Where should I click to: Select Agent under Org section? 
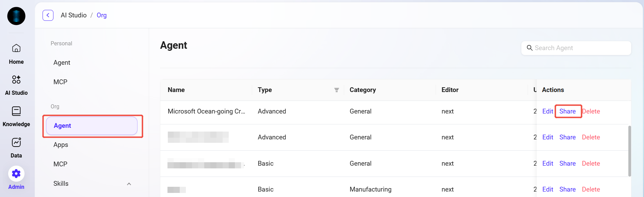pyautogui.click(x=92, y=126)
